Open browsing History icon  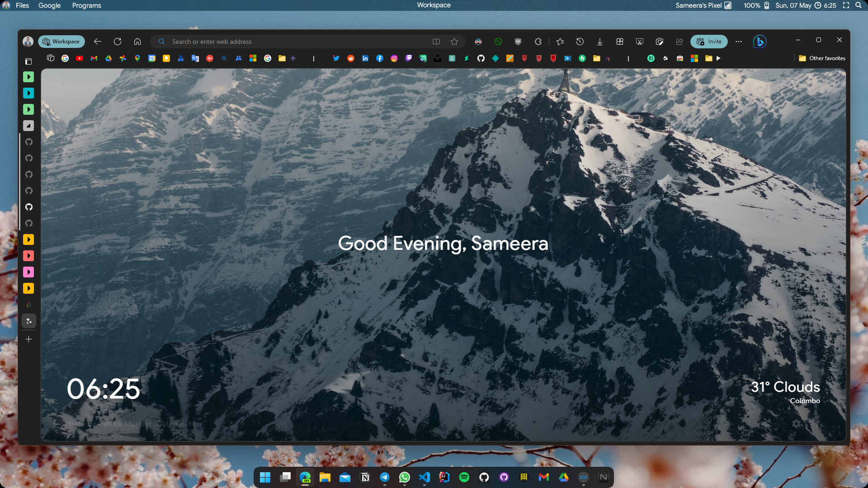click(580, 42)
